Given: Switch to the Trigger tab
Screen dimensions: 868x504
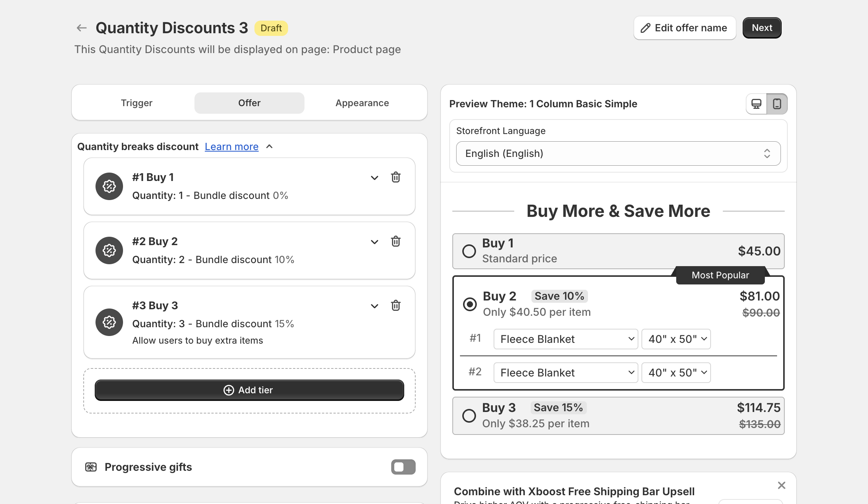Looking at the screenshot, I should 137,103.
